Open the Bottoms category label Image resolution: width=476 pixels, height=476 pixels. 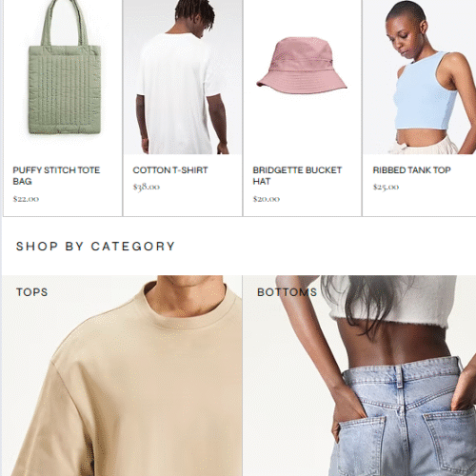pyautogui.click(x=287, y=292)
